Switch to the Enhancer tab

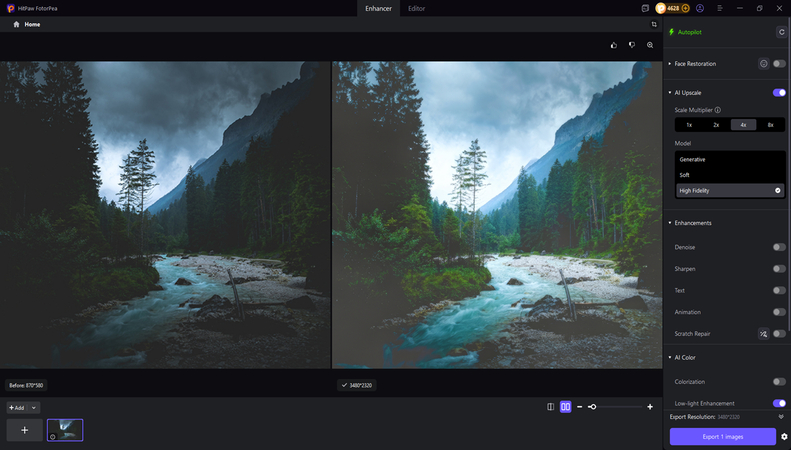click(378, 9)
